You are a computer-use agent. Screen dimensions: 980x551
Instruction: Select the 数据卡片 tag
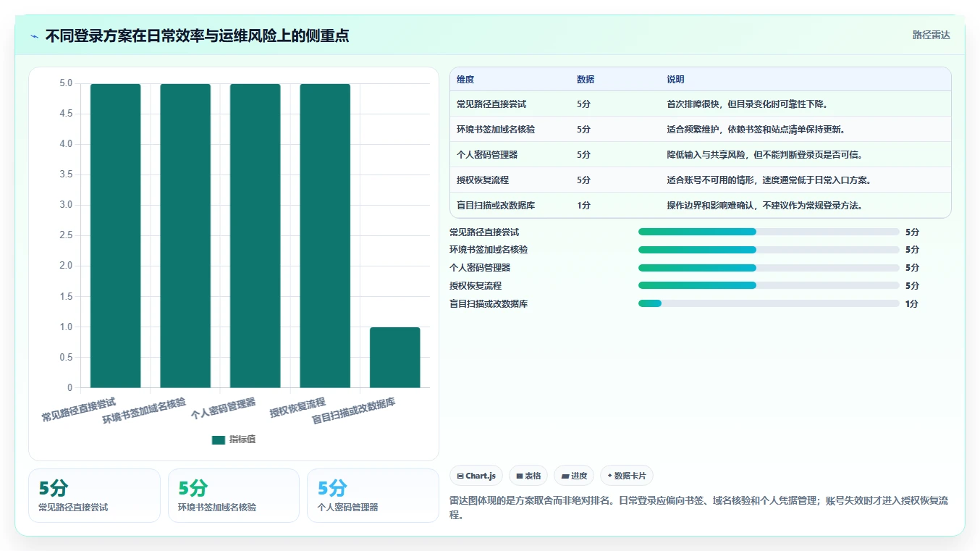click(x=627, y=476)
